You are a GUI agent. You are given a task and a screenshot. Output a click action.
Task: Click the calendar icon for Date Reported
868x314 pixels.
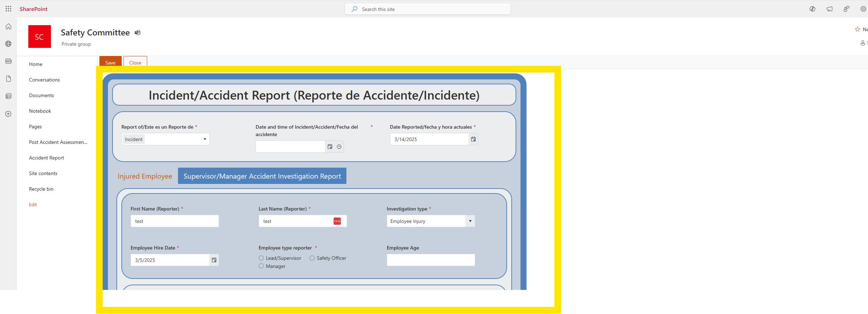click(x=473, y=139)
